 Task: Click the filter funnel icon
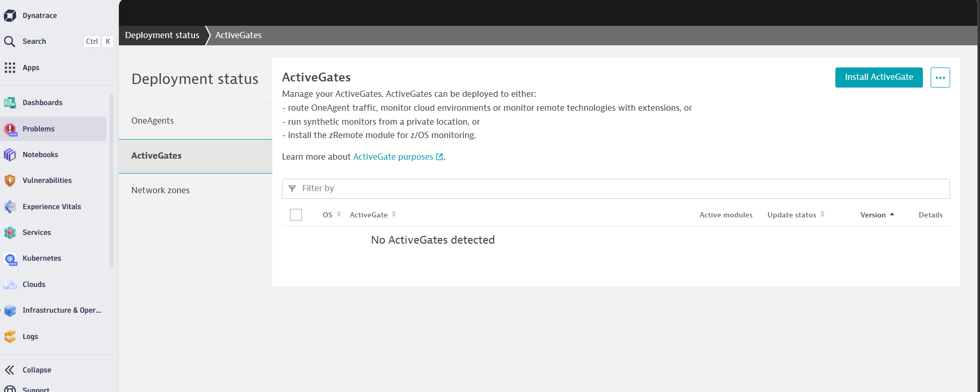pos(292,189)
